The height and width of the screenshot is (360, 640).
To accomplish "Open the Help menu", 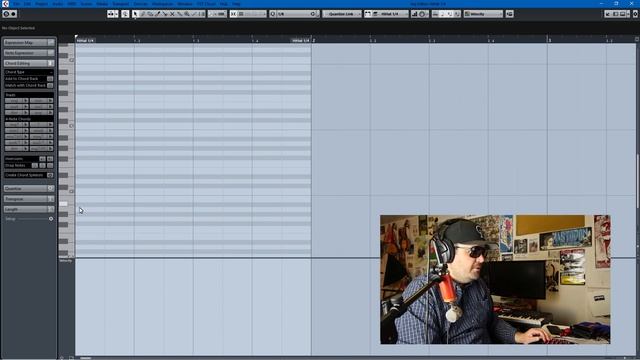I will coord(236,4).
